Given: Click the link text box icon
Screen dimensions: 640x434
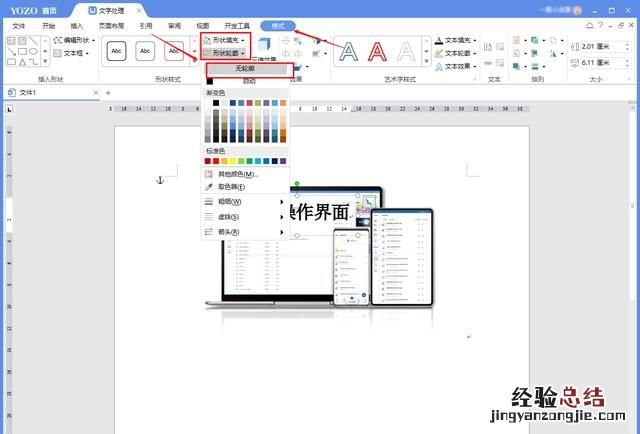Looking at the screenshot, I should click(488, 63).
